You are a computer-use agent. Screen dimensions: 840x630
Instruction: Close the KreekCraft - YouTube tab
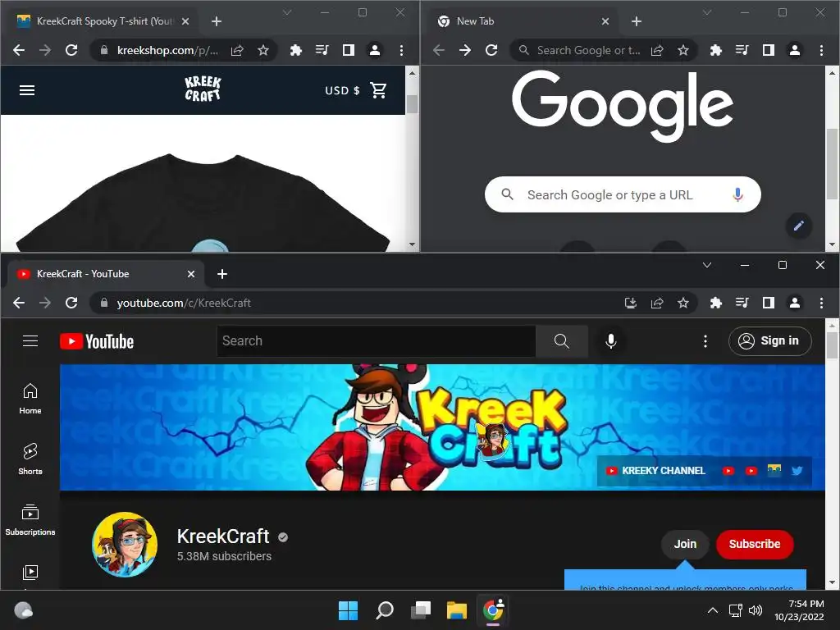click(191, 274)
